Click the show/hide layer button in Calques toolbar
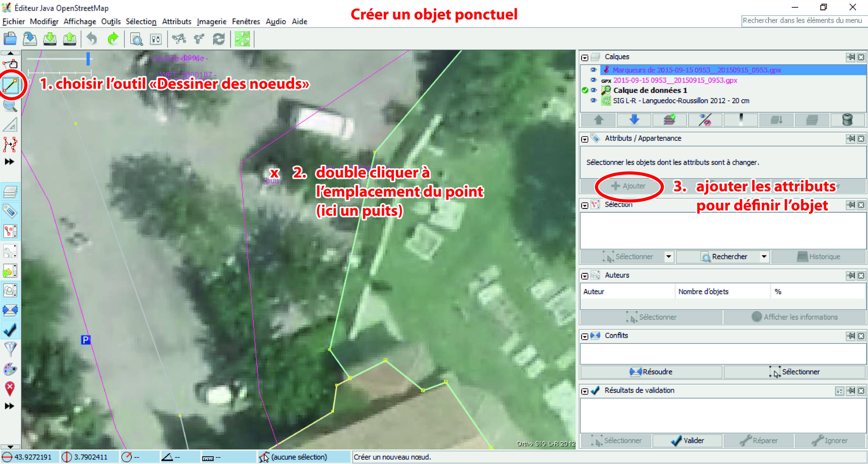The height and width of the screenshot is (464, 868). 705,120
